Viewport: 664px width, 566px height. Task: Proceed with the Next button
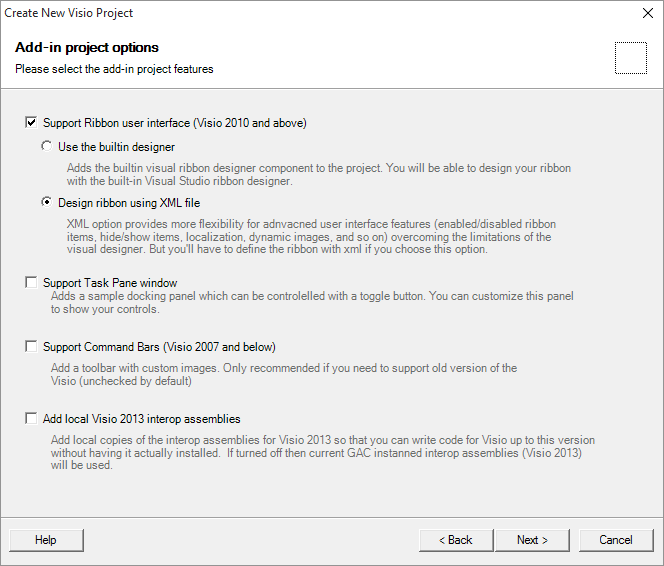532,540
